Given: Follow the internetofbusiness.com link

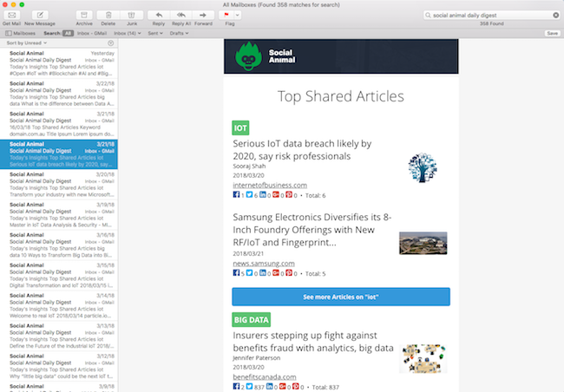Looking at the screenshot, I should 270,186.
